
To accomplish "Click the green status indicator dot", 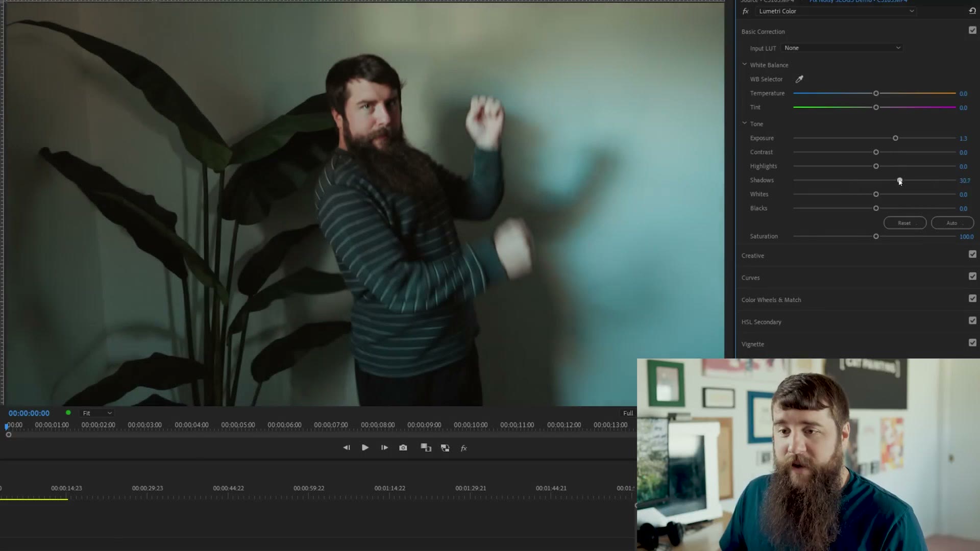I will [68, 413].
